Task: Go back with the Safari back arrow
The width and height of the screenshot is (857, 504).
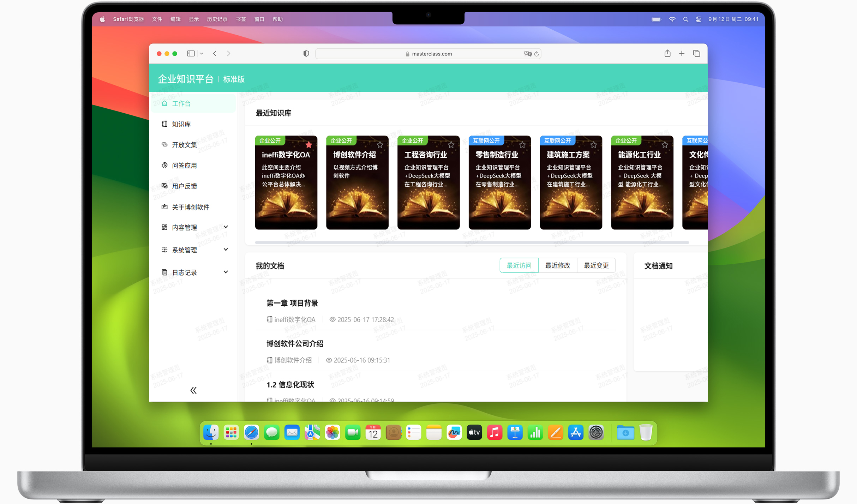Action: tap(215, 53)
